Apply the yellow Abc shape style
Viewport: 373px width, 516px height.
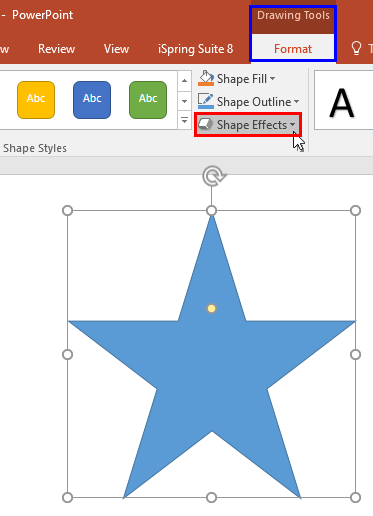[x=36, y=100]
